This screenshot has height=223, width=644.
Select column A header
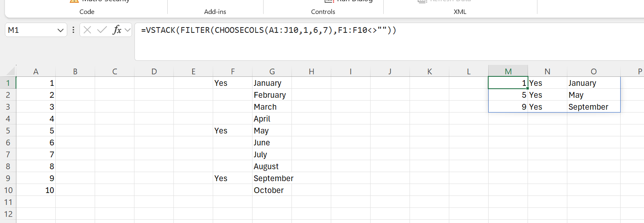(36, 71)
